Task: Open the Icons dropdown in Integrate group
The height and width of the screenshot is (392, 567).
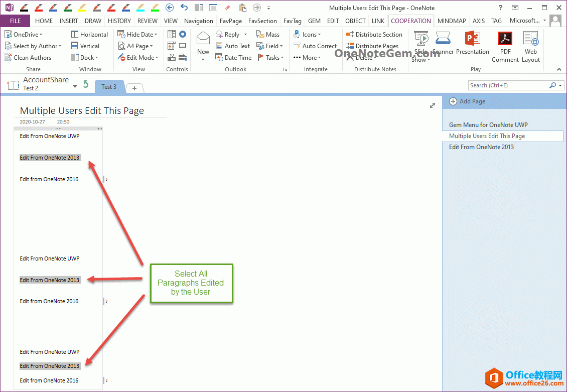Action: (x=308, y=34)
